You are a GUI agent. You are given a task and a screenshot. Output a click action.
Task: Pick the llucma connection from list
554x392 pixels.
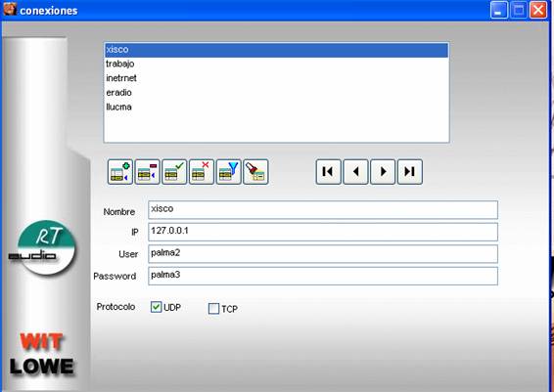coord(277,107)
